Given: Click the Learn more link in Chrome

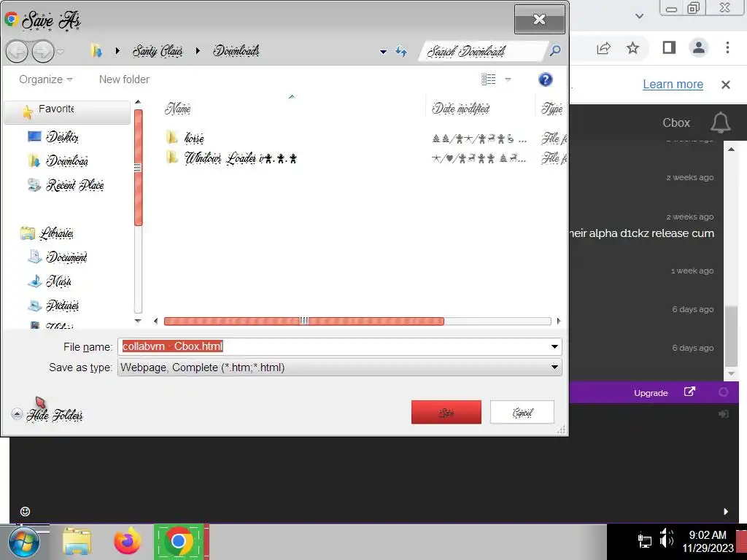Looking at the screenshot, I should coord(673,85).
